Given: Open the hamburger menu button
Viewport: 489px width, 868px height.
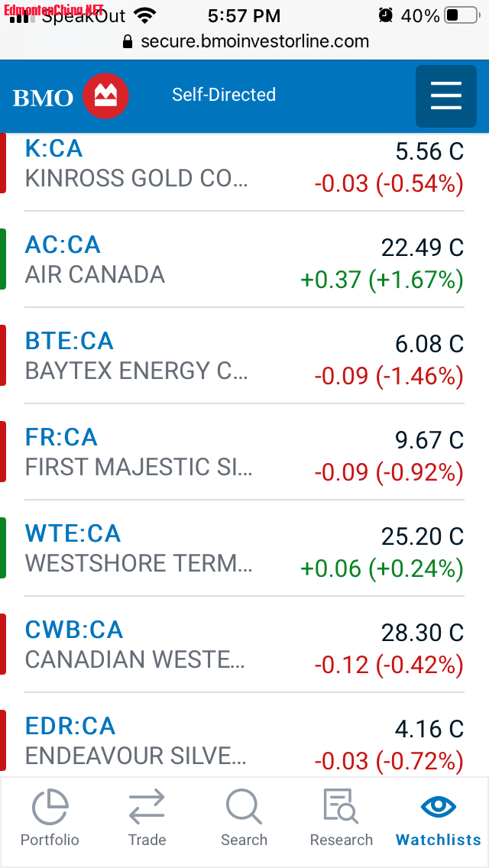Looking at the screenshot, I should coord(445,96).
